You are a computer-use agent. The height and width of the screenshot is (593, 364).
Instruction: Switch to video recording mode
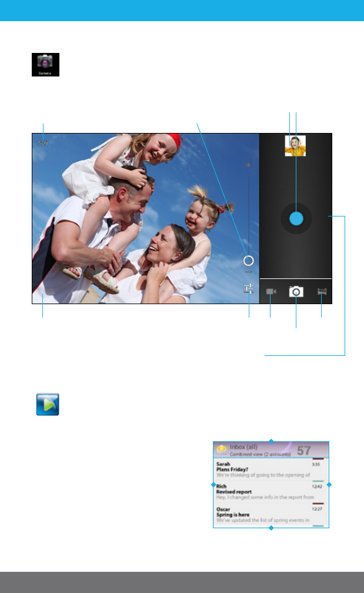tap(271, 292)
